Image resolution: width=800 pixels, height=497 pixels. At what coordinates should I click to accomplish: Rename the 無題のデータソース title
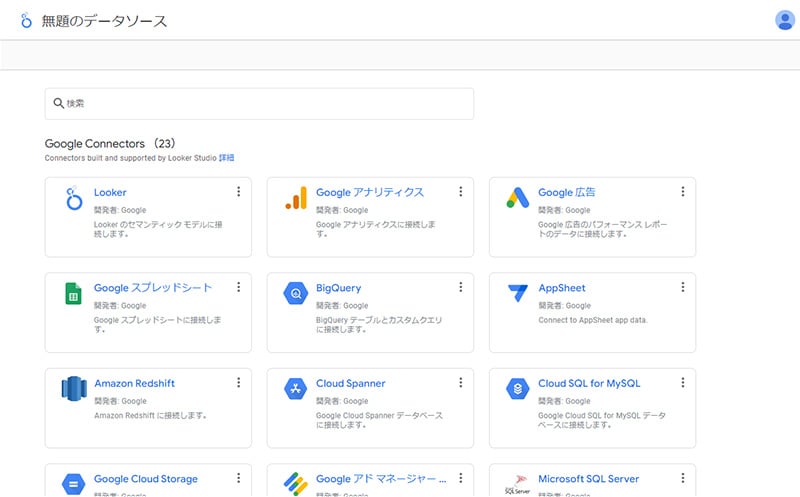(104, 21)
